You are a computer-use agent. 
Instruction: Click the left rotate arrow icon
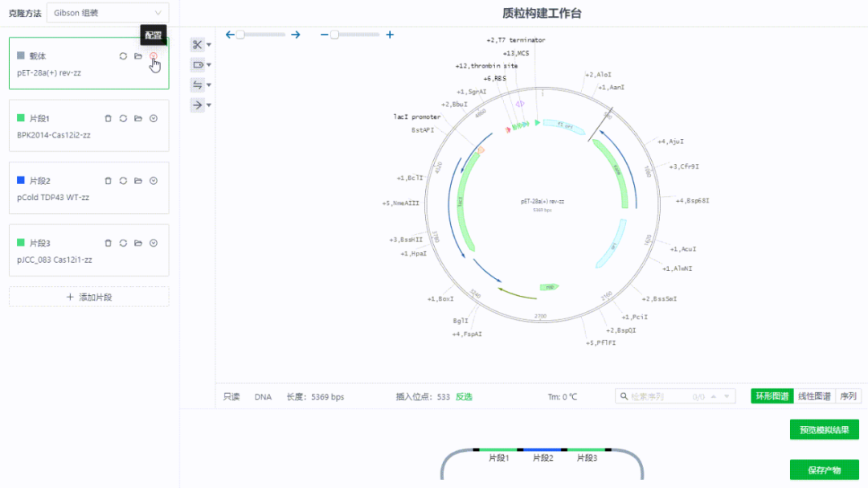230,35
